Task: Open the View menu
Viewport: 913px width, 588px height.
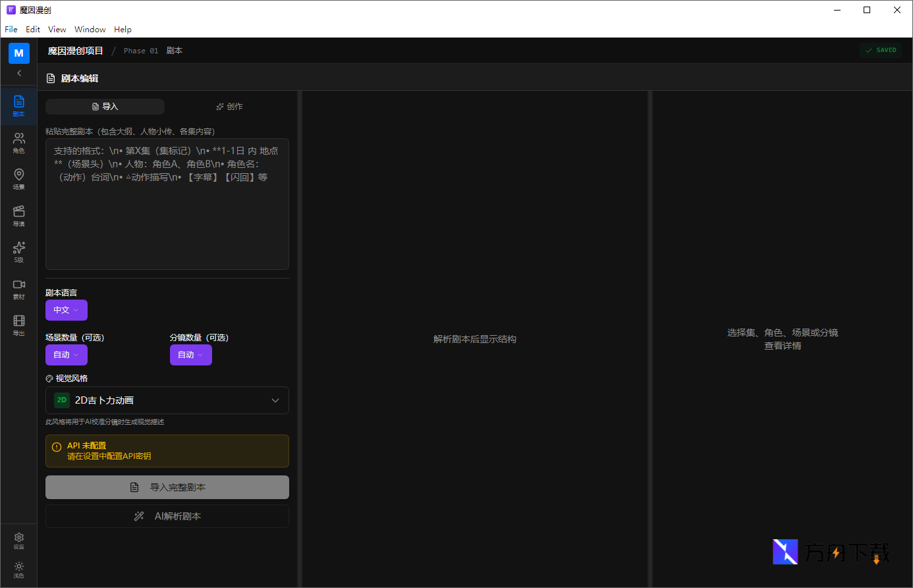Action: point(57,30)
